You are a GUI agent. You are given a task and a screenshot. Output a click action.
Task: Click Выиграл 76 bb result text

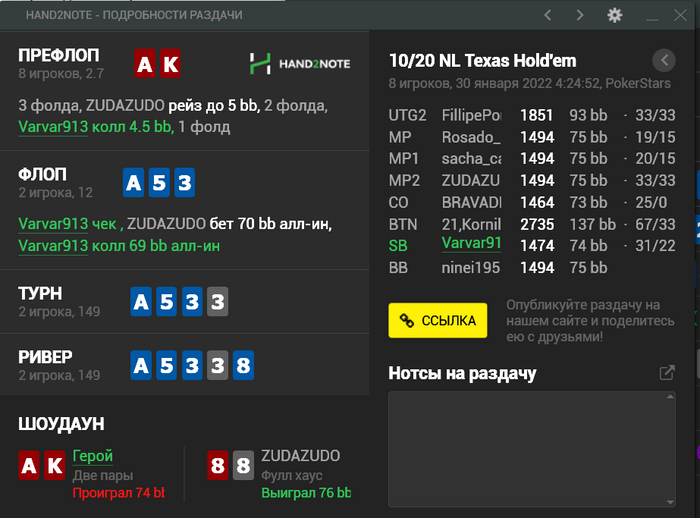[306, 493]
